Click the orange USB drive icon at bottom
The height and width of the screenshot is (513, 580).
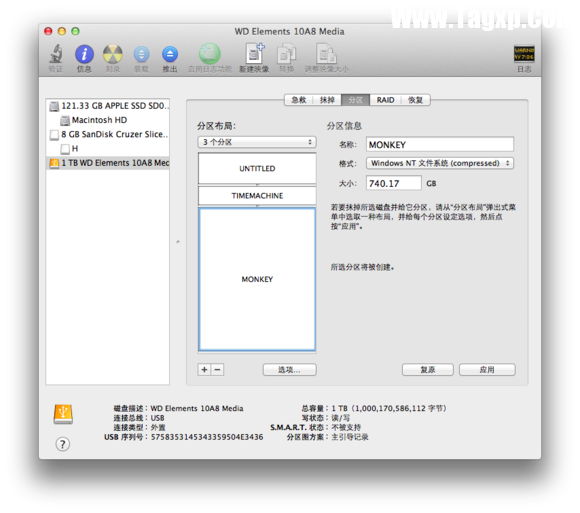pyautogui.click(x=63, y=414)
